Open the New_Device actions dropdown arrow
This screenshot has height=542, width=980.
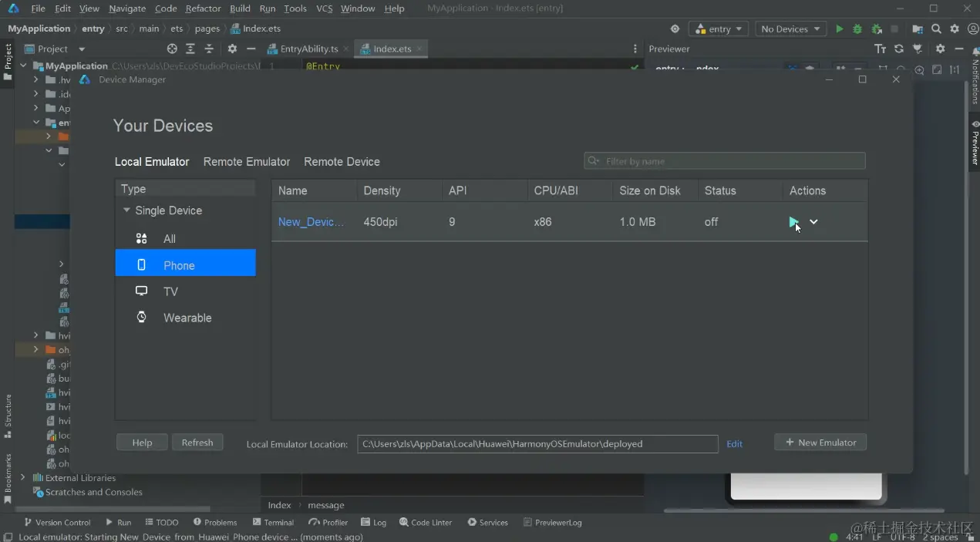(813, 222)
